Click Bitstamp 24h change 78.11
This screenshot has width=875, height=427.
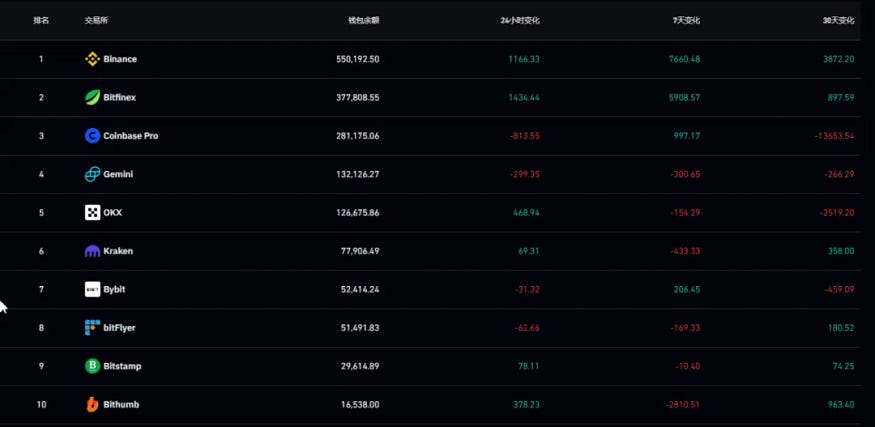point(528,366)
